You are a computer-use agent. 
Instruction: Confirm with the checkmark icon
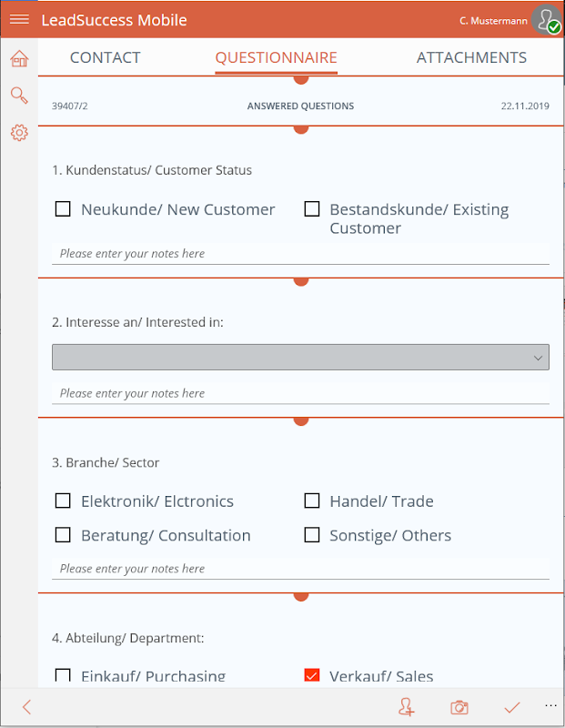[512, 707]
